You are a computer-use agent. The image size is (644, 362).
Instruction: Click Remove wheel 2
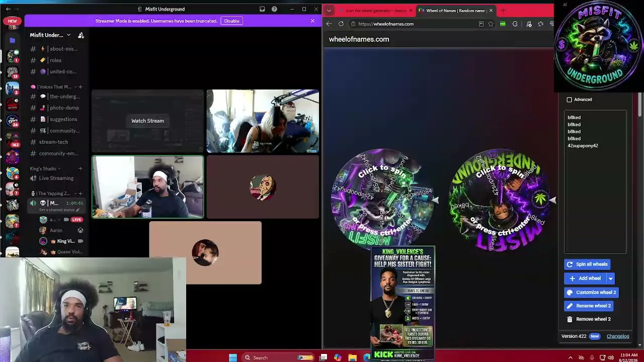(x=589, y=319)
